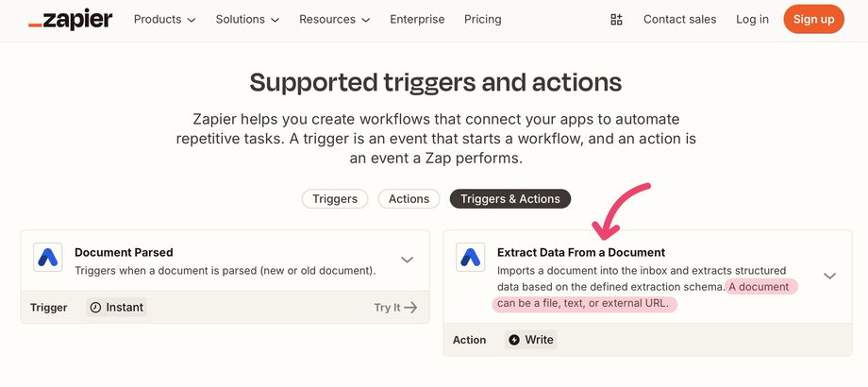Screen dimensions: 868x387
Task: Click the Extract Data app icon
Action: [470, 257]
